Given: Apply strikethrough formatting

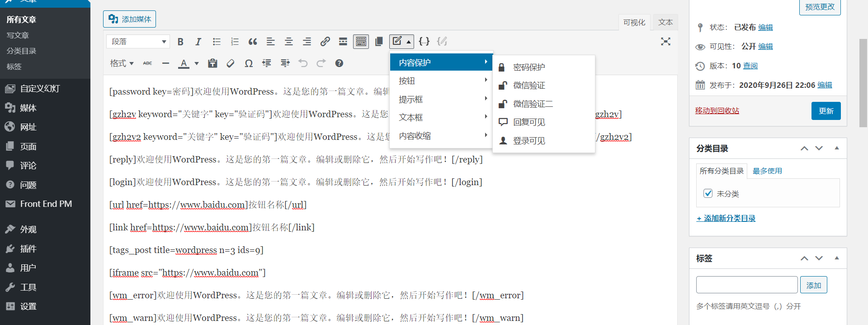Looking at the screenshot, I should point(147,63).
